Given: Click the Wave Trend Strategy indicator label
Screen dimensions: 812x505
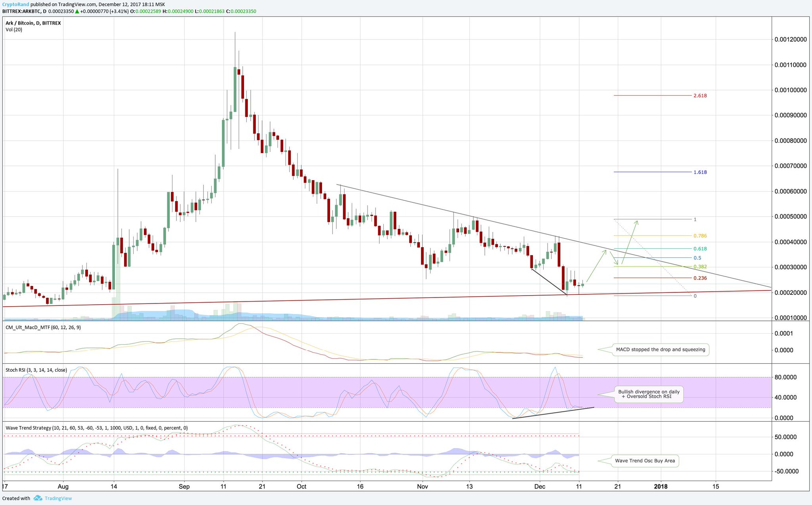Looking at the screenshot, I should [x=97, y=428].
